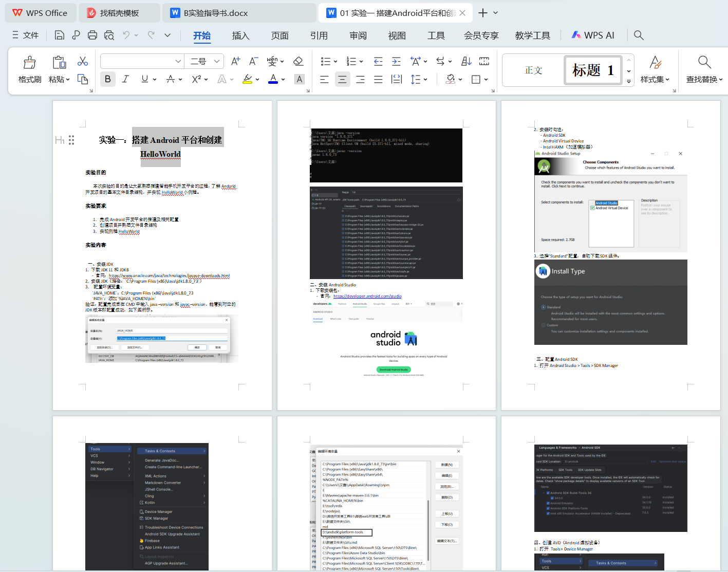Clear formatting with the eraser icon
Image resolution: width=728 pixels, height=572 pixels.
tap(298, 61)
